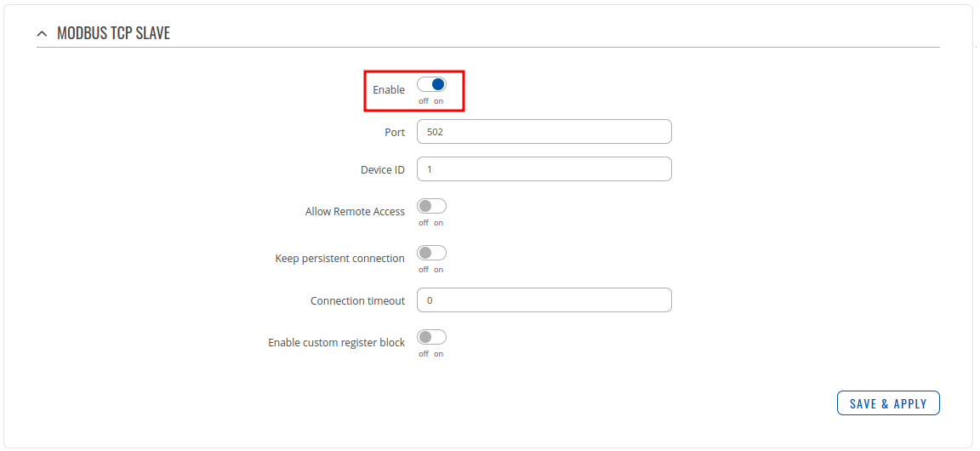Click the 'Enable' field label
This screenshot has width=980, height=451.
coord(389,90)
